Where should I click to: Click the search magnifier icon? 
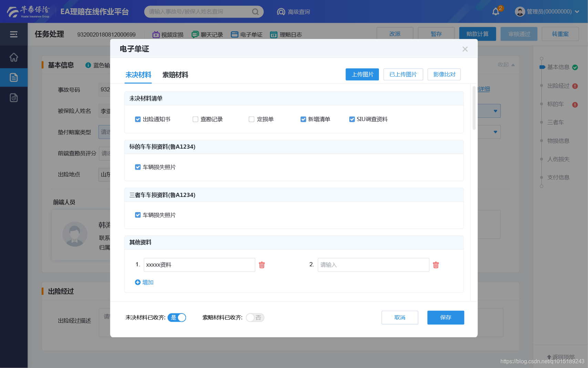[255, 12]
